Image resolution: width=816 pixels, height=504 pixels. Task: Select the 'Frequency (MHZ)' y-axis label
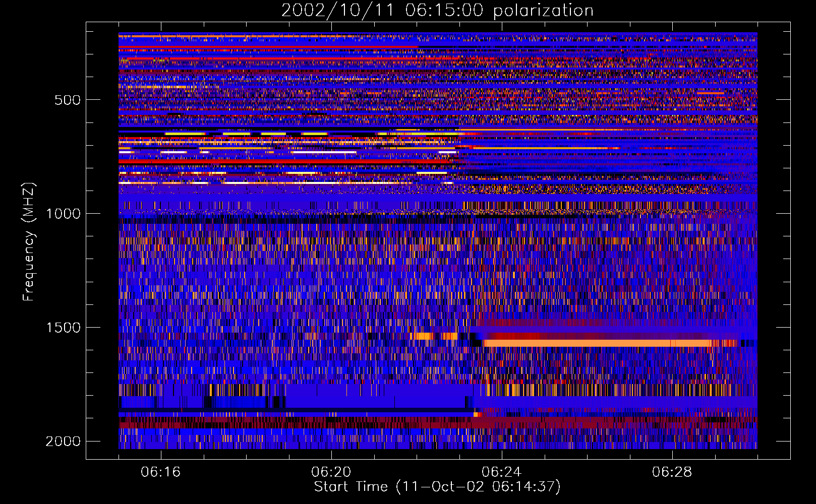point(29,242)
